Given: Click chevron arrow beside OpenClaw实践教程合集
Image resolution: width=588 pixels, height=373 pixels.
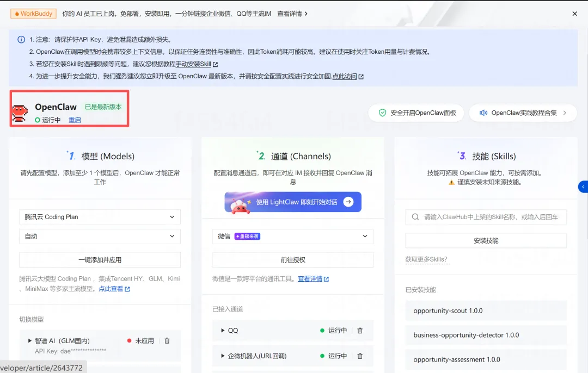Looking at the screenshot, I should pyautogui.click(x=565, y=113).
